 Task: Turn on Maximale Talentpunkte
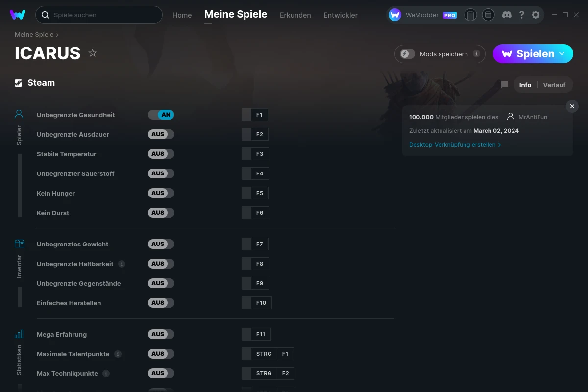click(x=161, y=354)
